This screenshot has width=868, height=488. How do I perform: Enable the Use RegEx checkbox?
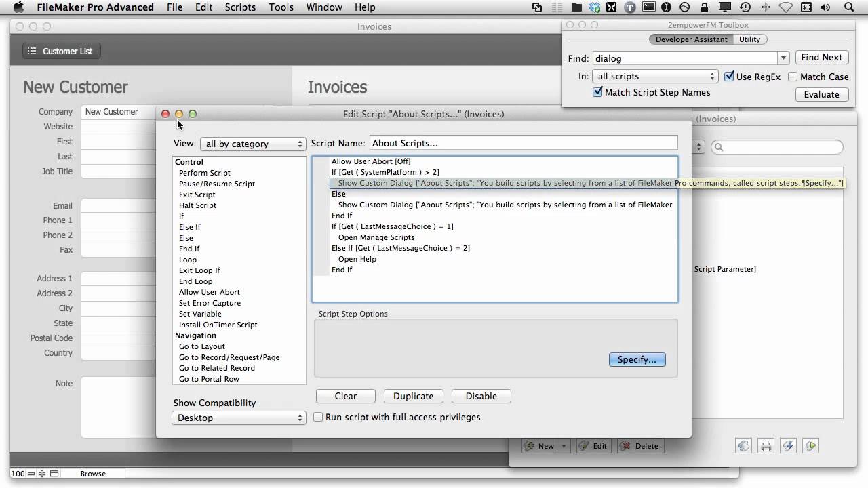coord(729,77)
